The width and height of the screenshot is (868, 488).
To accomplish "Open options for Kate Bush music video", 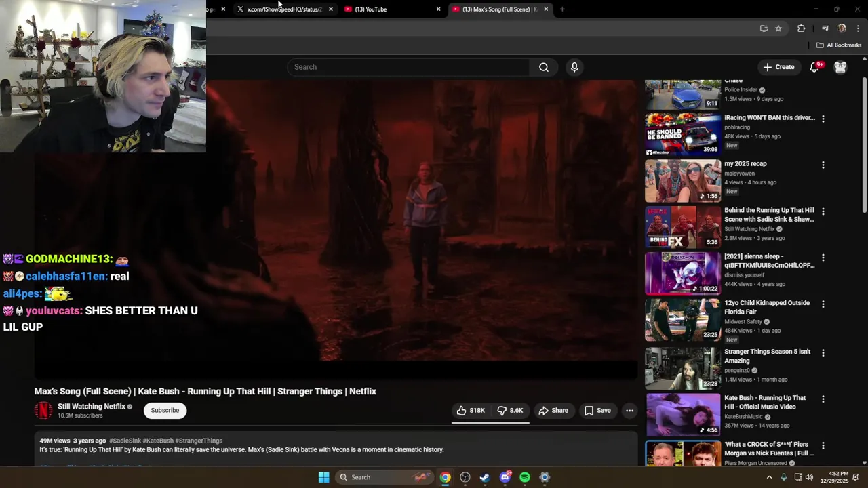I will coord(823,399).
